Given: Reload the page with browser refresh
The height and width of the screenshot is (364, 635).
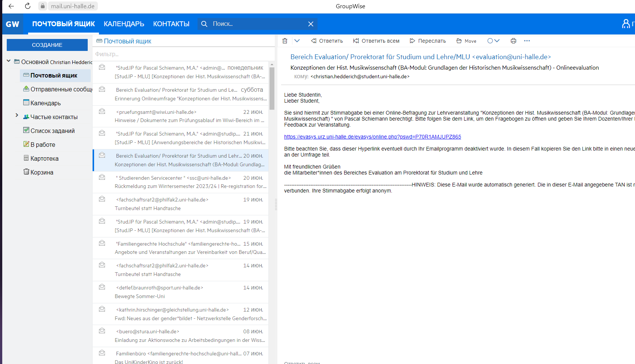Looking at the screenshot, I should point(28,6).
